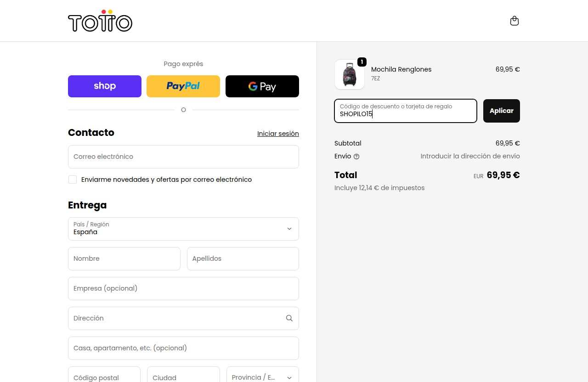Pay with Shop Pay button

coord(105,86)
